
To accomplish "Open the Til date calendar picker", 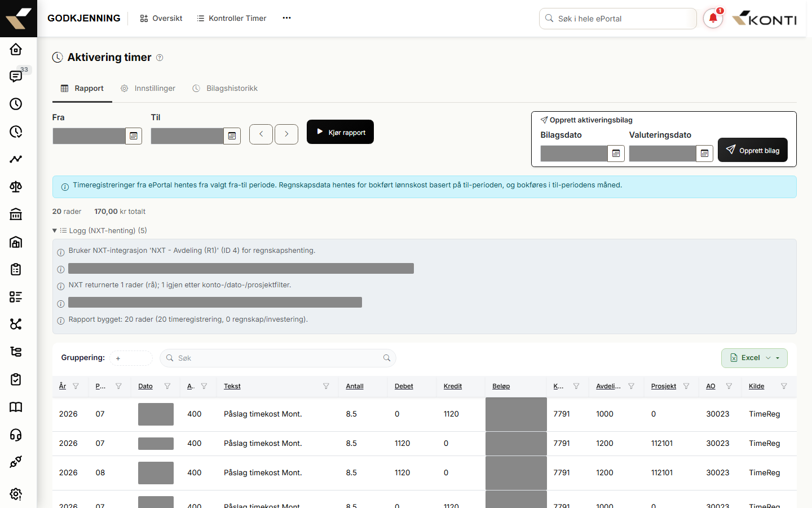I will click(232, 136).
